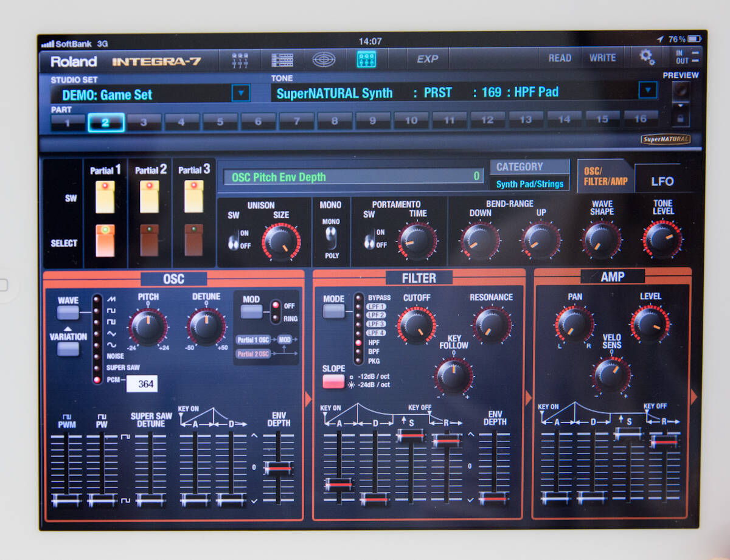Select Partial 3 for editing

(193, 240)
